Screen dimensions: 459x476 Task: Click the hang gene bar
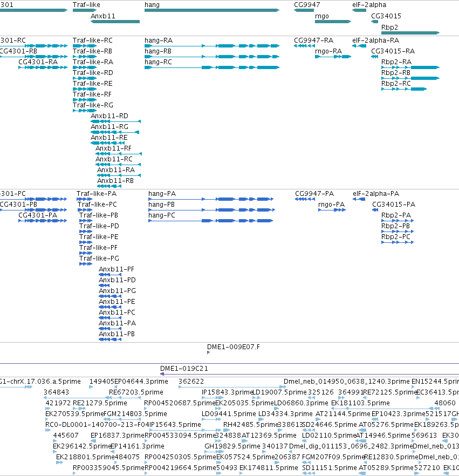tap(212, 10)
